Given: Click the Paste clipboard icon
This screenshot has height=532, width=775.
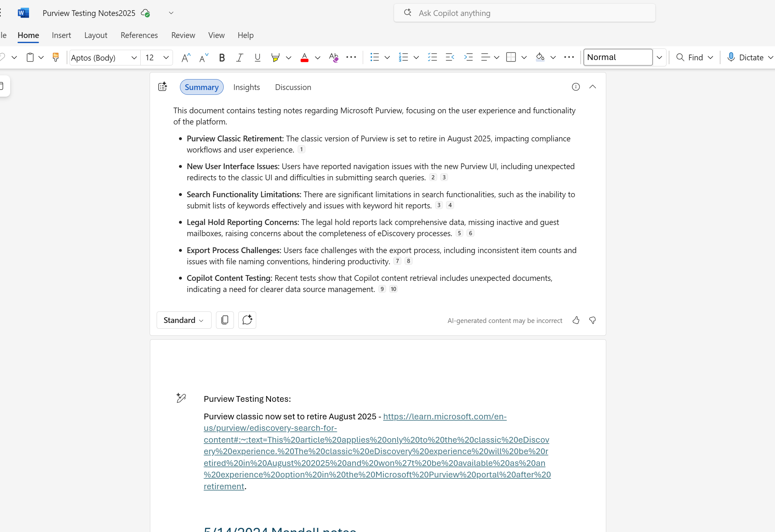Looking at the screenshot, I should (30, 57).
